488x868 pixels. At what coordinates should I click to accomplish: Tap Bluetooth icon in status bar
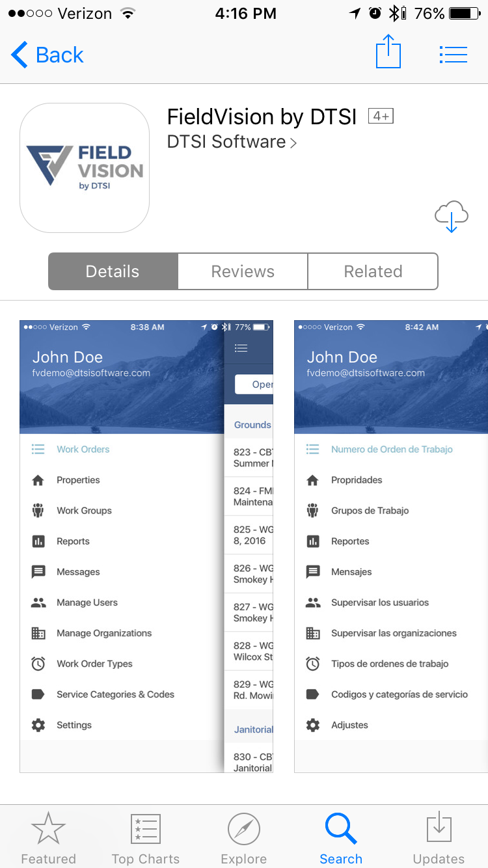[394, 14]
